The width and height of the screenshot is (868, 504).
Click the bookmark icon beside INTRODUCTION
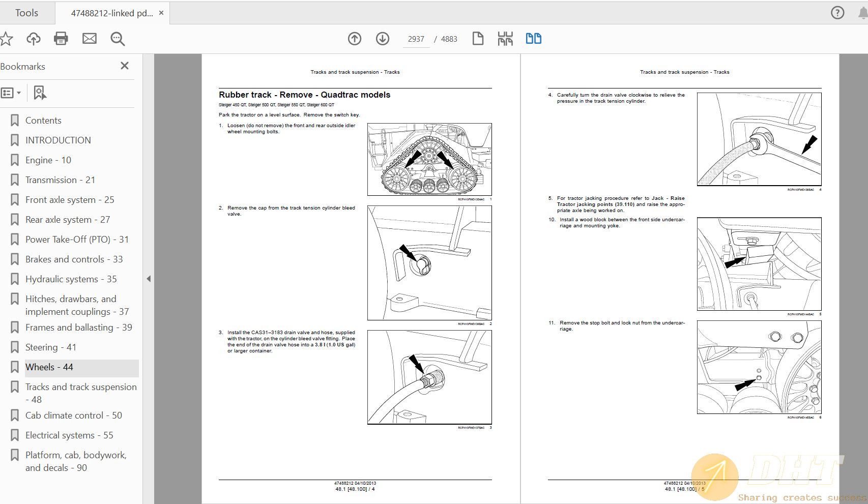(15, 140)
